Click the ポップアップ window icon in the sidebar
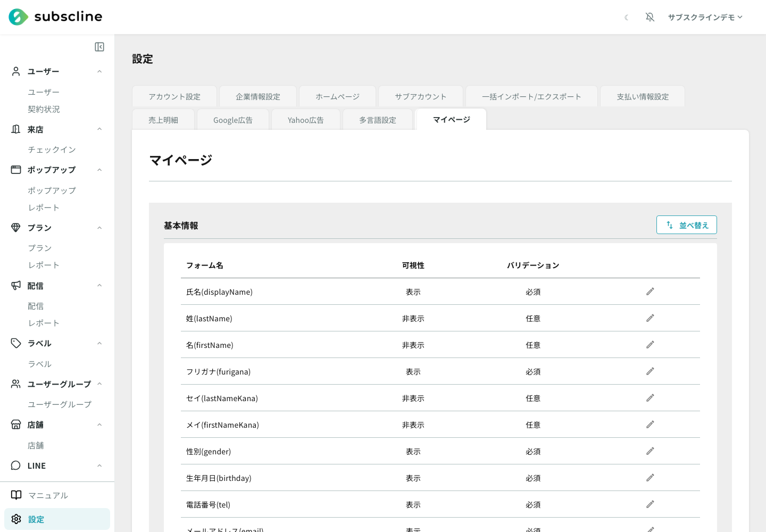This screenshot has height=532, width=766. pos(16,170)
